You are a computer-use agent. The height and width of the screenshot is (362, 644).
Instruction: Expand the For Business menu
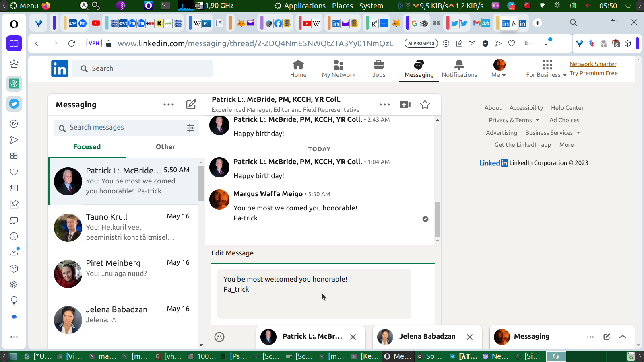[547, 68]
